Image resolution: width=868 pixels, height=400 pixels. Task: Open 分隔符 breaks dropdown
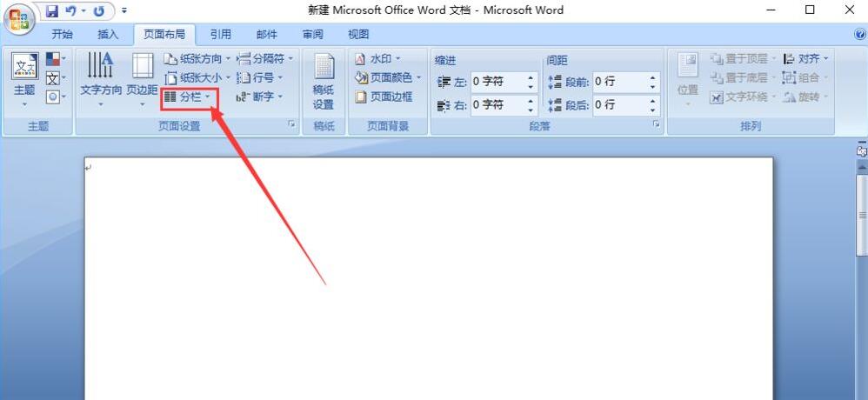pos(264,58)
